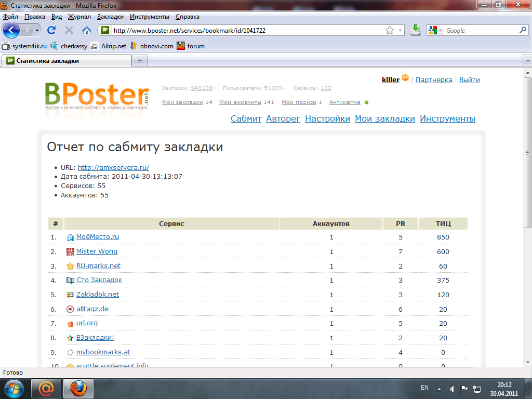Click the BPoster logo

tap(97, 96)
